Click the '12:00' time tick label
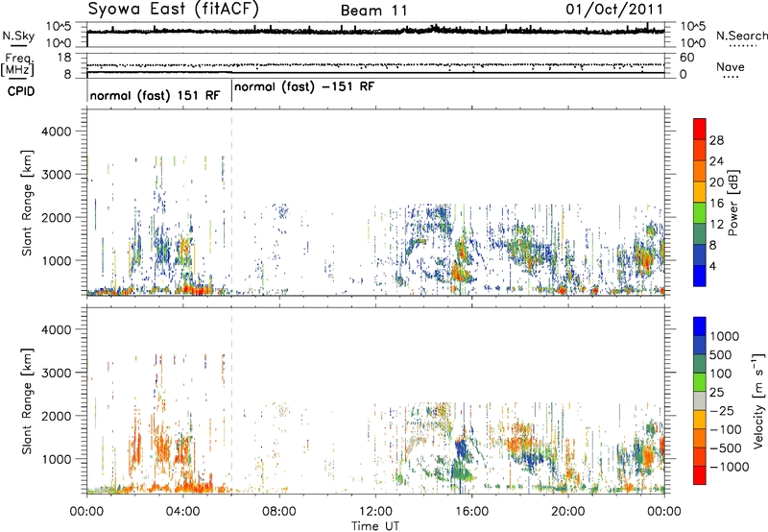Image resolution: width=768 pixels, height=532 pixels. click(x=375, y=512)
